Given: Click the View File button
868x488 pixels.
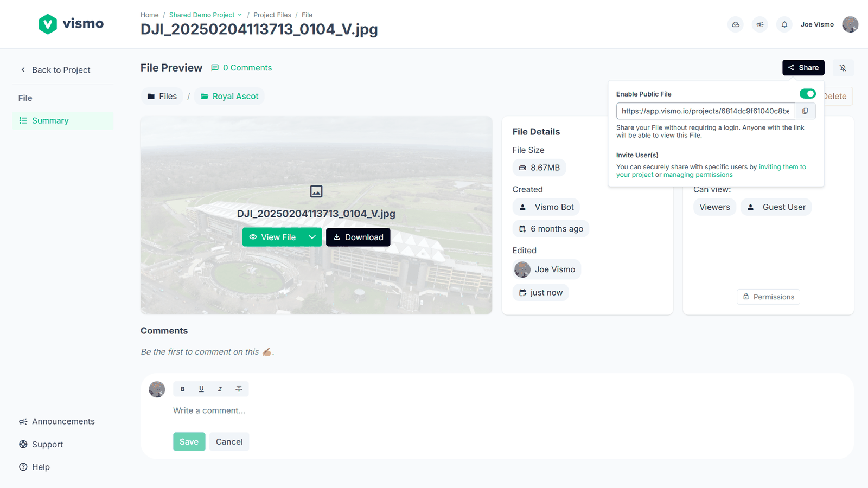Looking at the screenshot, I should click(x=273, y=237).
